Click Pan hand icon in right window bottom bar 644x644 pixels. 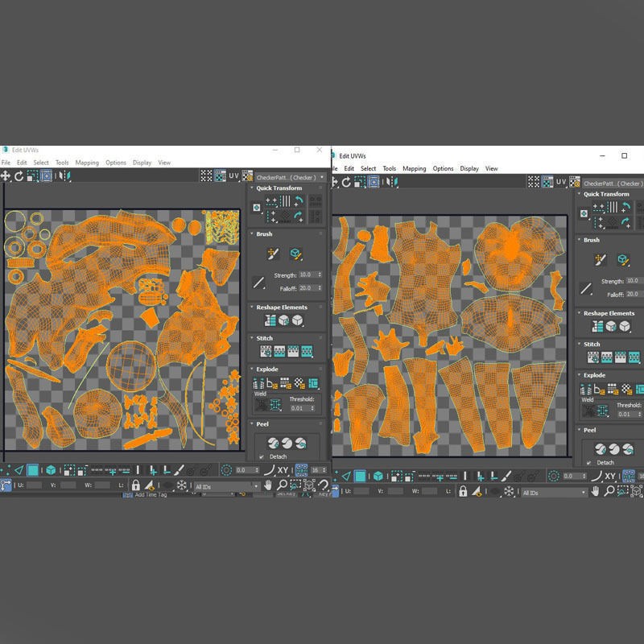point(596,491)
